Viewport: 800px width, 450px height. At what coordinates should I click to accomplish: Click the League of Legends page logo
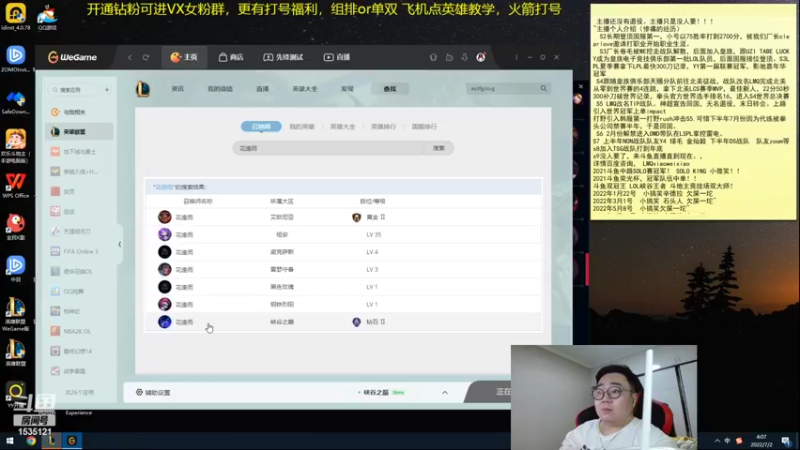143,89
